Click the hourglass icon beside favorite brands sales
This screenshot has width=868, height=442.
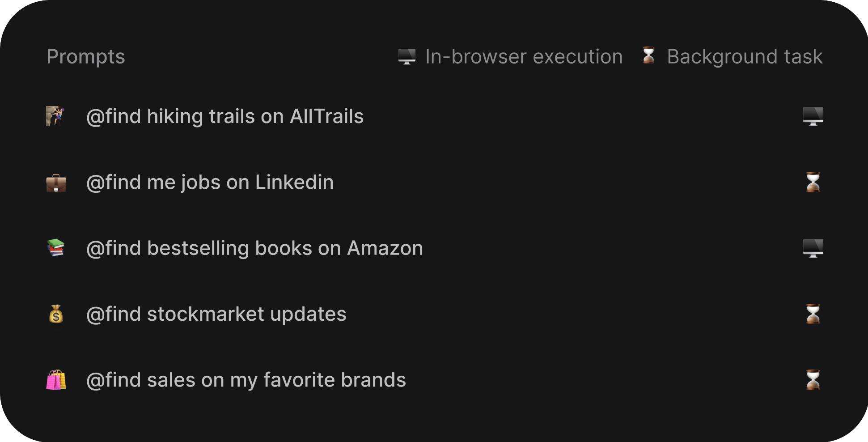point(813,380)
